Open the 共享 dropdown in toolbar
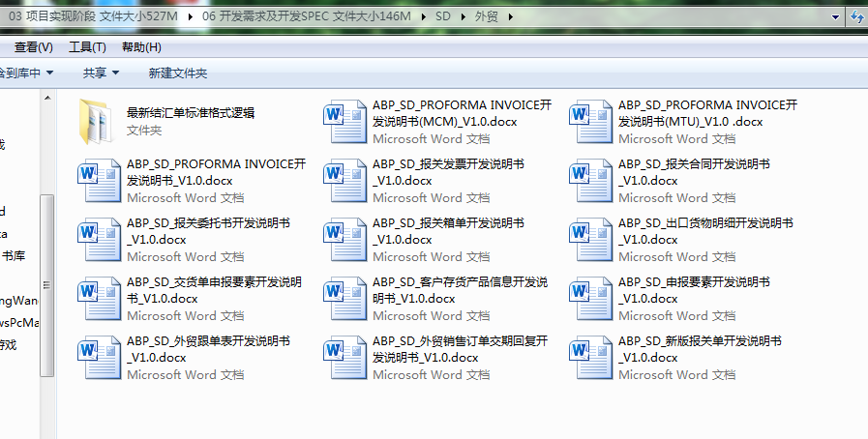 tap(101, 73)
